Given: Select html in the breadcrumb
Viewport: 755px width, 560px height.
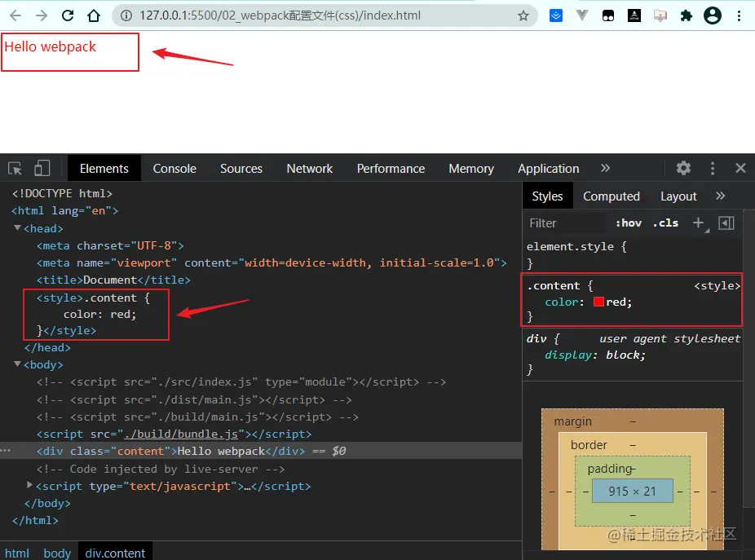Looking at the screenshot, I should (x=17, y=553).
